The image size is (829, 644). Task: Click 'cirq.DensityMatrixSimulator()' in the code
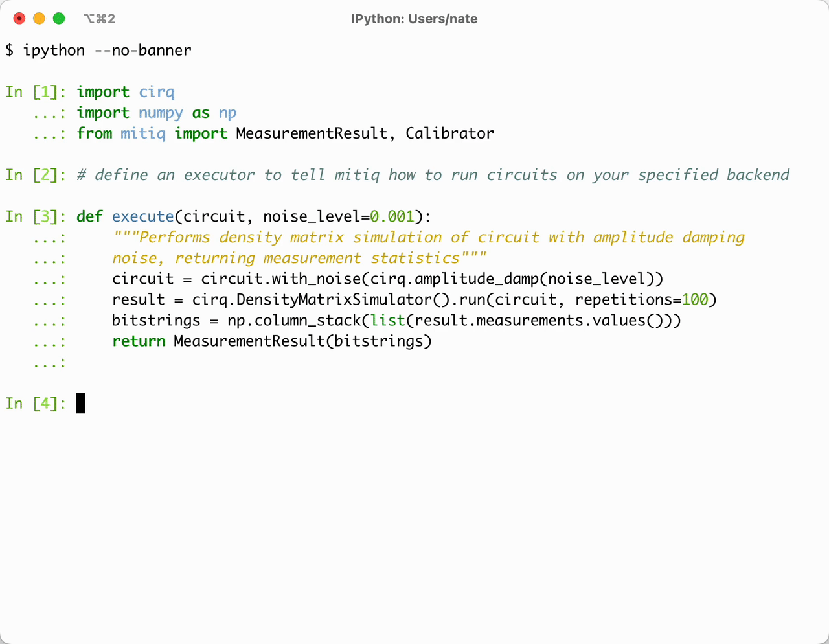click(x=321, y=300)
